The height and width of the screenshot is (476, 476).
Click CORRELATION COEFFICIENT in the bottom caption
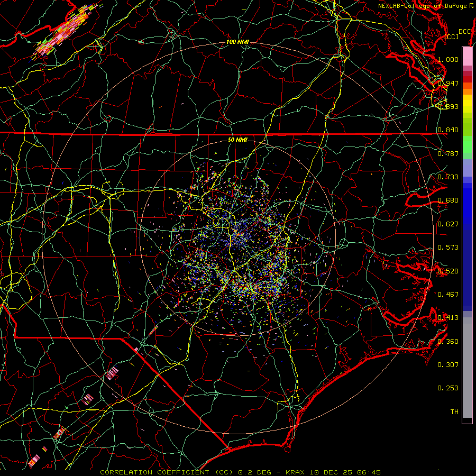154,472
